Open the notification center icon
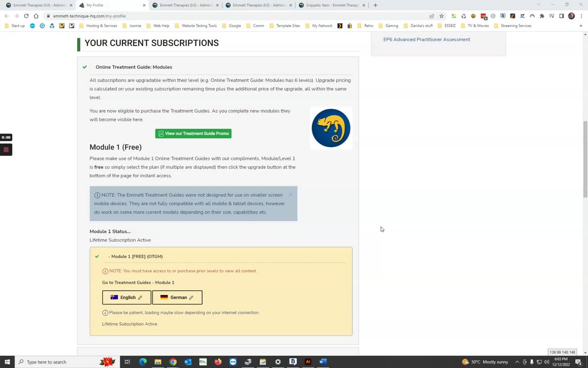Viewport: 588px width, 368px height. click(x=578, y=362)
